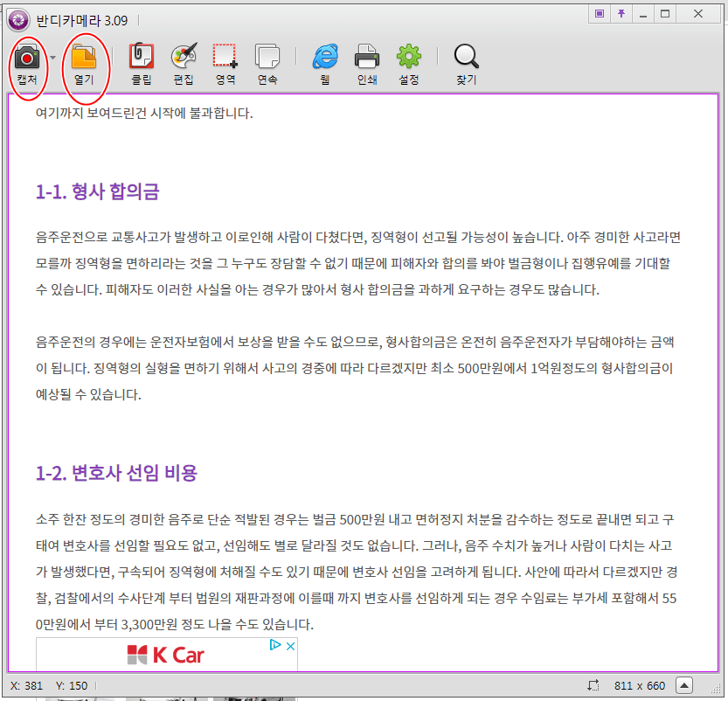Image resolution: width=728 pixels, height=701 pixels.
Task: Launch the 웹 Internet Explorer icon
Action: coord(325,57)
